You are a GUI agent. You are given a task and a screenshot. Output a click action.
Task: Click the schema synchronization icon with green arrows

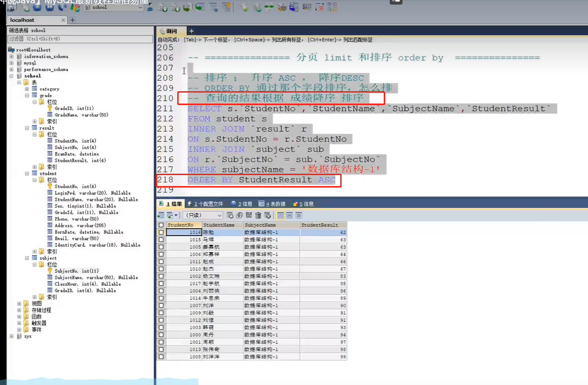point(268,7)
